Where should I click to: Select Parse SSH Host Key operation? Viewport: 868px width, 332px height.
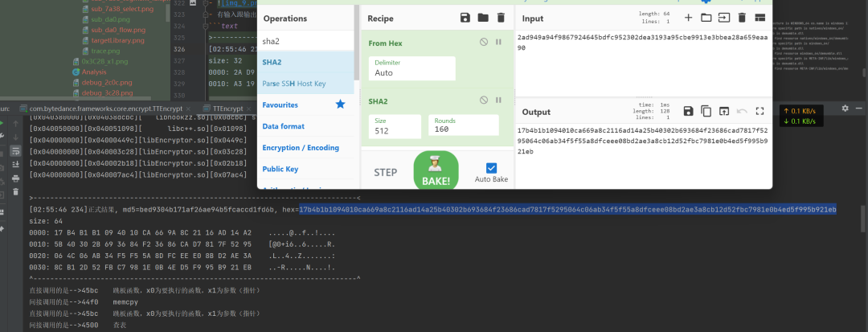[x=305, y=84]
